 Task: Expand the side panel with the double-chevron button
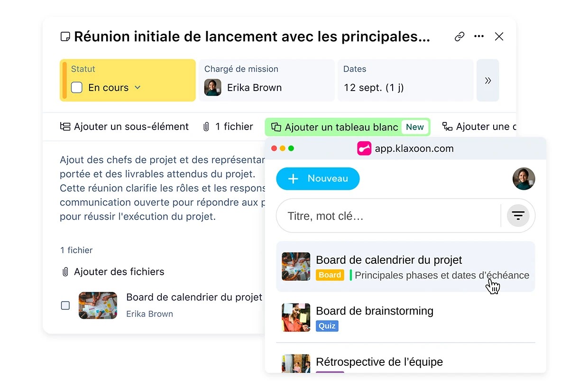pyautogui.click(x=488, y=80)
